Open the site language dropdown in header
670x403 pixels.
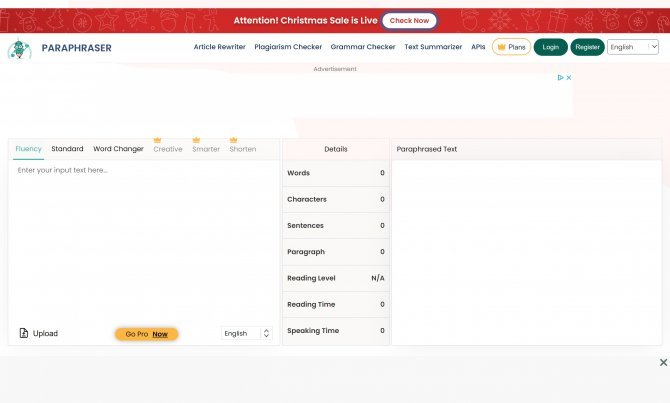tap(633, 47)
